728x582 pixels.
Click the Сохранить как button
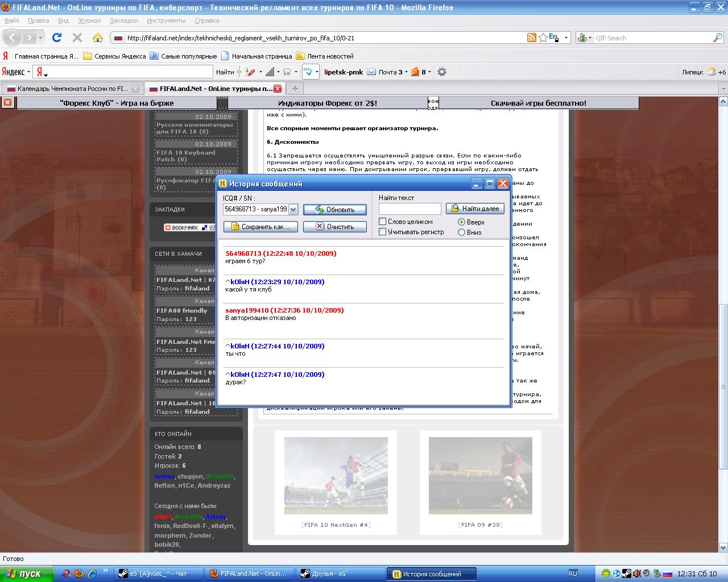260,227
